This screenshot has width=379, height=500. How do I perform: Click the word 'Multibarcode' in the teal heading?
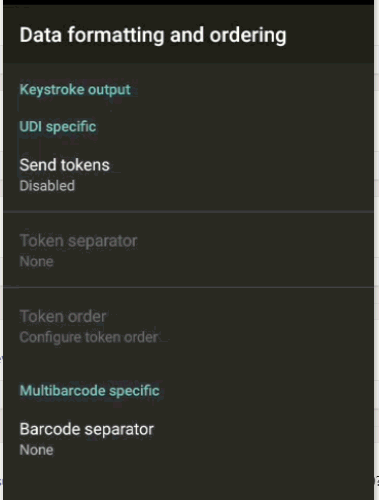point(62,390)
